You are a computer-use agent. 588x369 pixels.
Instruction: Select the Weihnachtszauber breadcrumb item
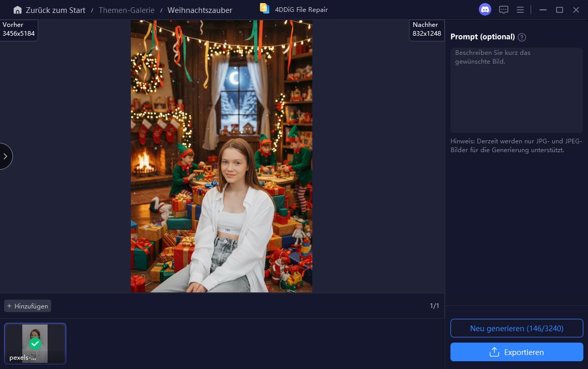pyautogui.click(x=200, y=10)
